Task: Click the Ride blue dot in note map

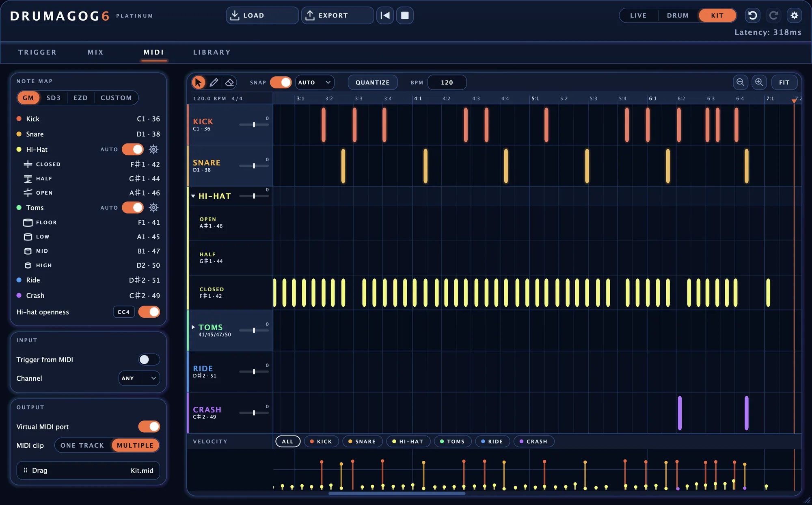Action: 19,280
